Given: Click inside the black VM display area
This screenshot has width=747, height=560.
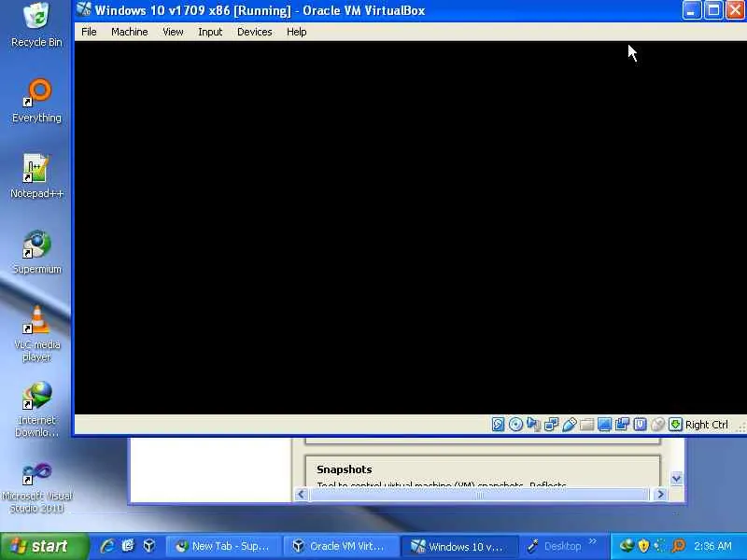Looking at the screenshot, I should coord(411,228).
